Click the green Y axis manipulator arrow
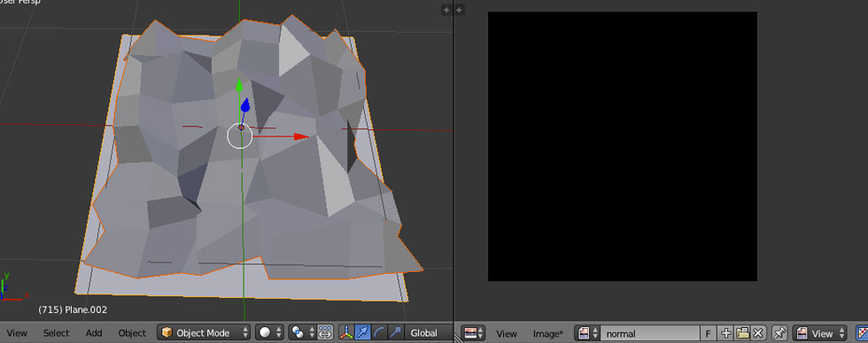Viewport: 868px width, 343px height. tap(239, 85)
